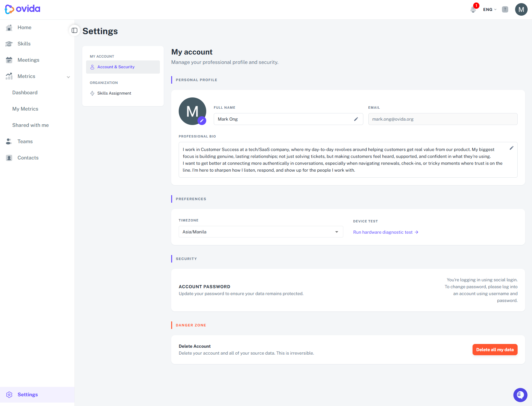
Task: Open Contacts label in the sidebar
Action: [x=28, y=158]
